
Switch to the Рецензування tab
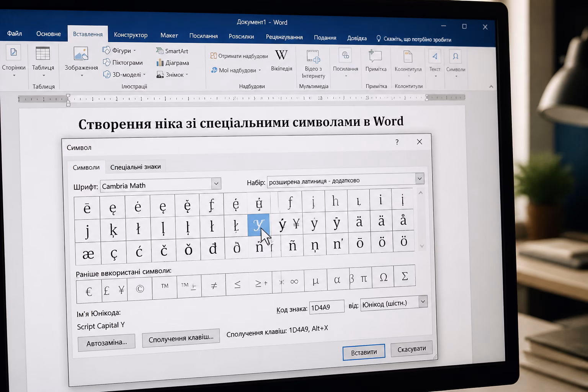tap(284, 37)
